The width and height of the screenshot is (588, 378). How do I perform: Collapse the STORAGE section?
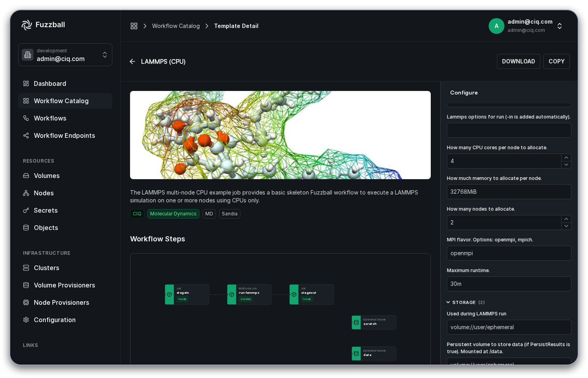465,302
